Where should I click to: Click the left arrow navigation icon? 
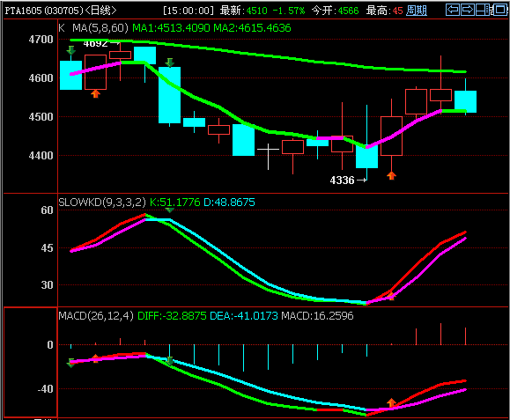453,10
